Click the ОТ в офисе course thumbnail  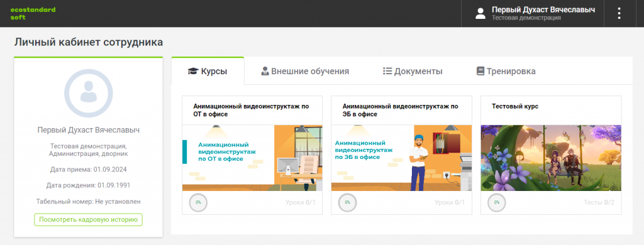click(252, 158)
